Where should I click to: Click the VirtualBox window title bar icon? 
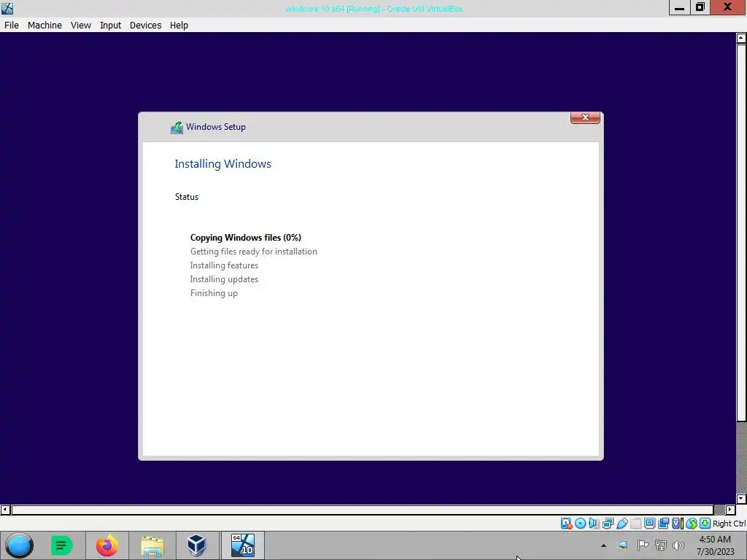pyautogui.click(x=7, y=8)
